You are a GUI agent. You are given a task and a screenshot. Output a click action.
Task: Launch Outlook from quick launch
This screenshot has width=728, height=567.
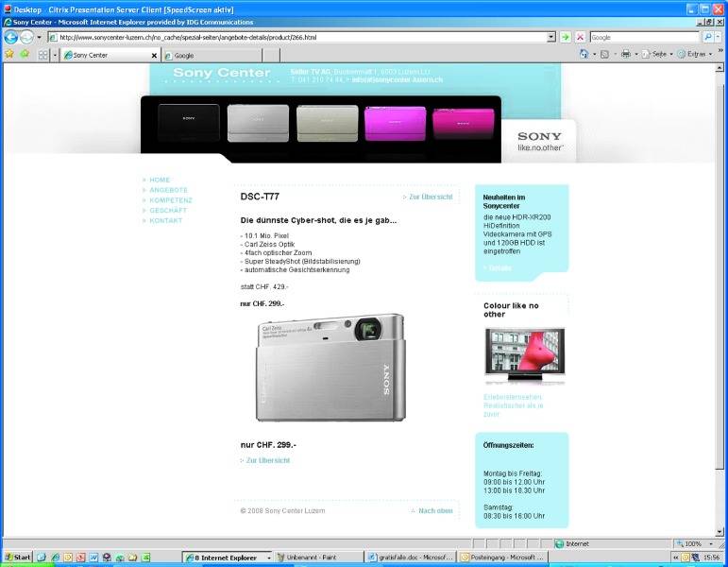[68, 558]
